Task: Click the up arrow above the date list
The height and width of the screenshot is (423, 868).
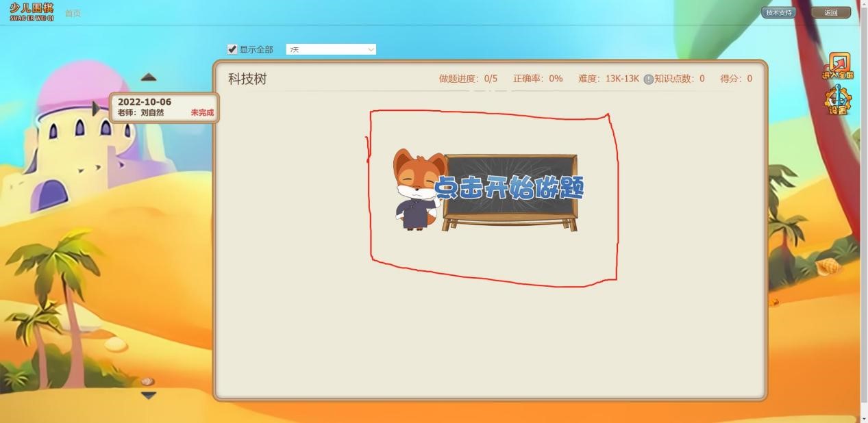Action: tap(149, 77)
